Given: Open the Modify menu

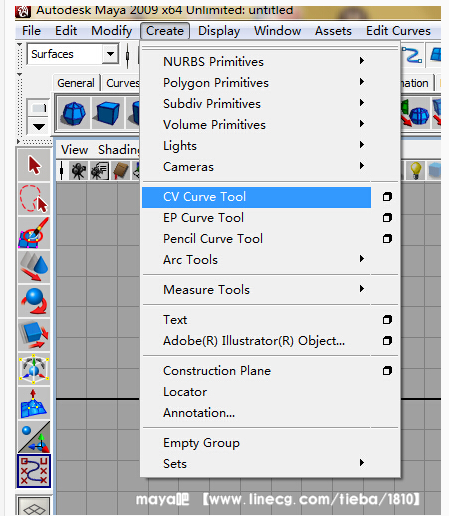Looking at the screenshot, I should tap(112, 31).
